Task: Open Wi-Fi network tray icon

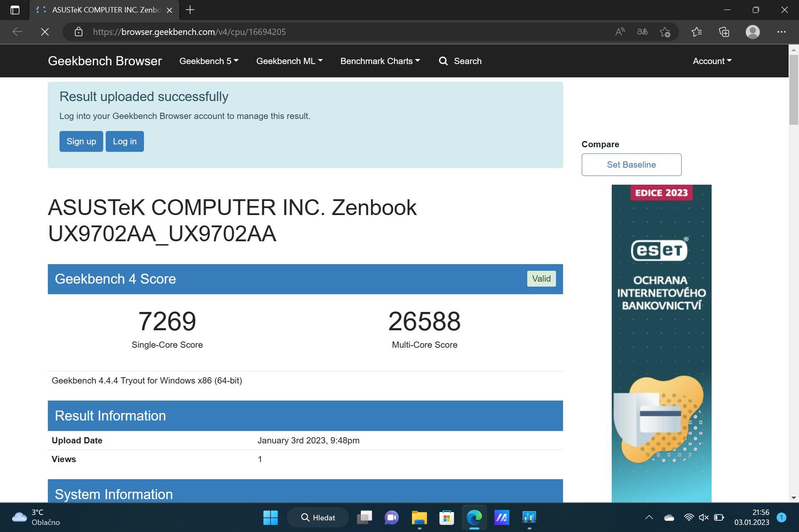Action: [689, 517]
